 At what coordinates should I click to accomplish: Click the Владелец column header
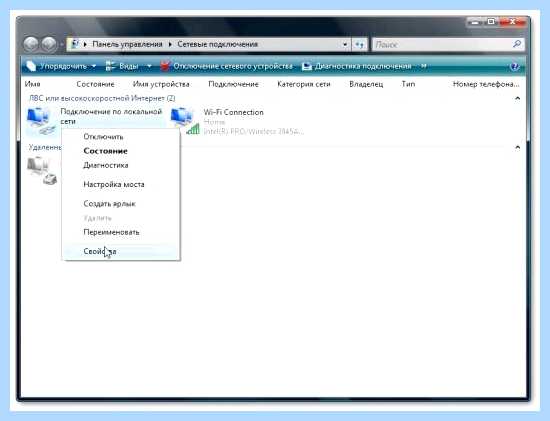pos(366,84)
